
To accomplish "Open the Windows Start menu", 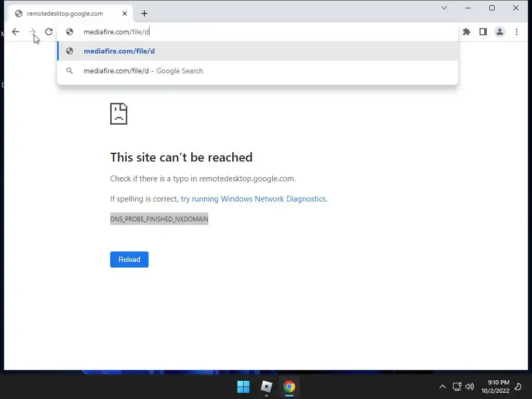I will pyautogui.click(x=243, y=387).
